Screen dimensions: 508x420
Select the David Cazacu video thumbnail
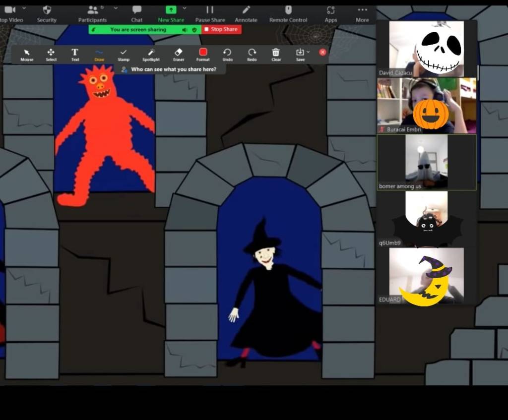(x=426, y=48)
